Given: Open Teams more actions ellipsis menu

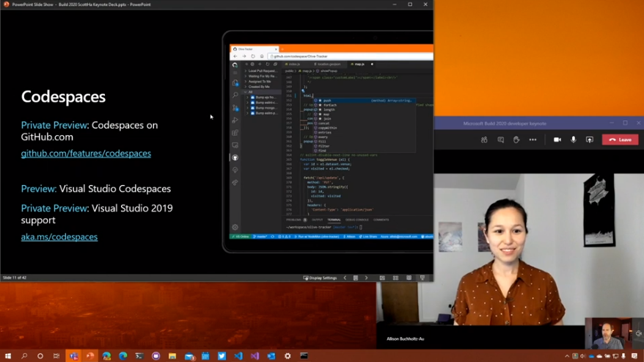Looking at the screenshot, I should 533,140.
